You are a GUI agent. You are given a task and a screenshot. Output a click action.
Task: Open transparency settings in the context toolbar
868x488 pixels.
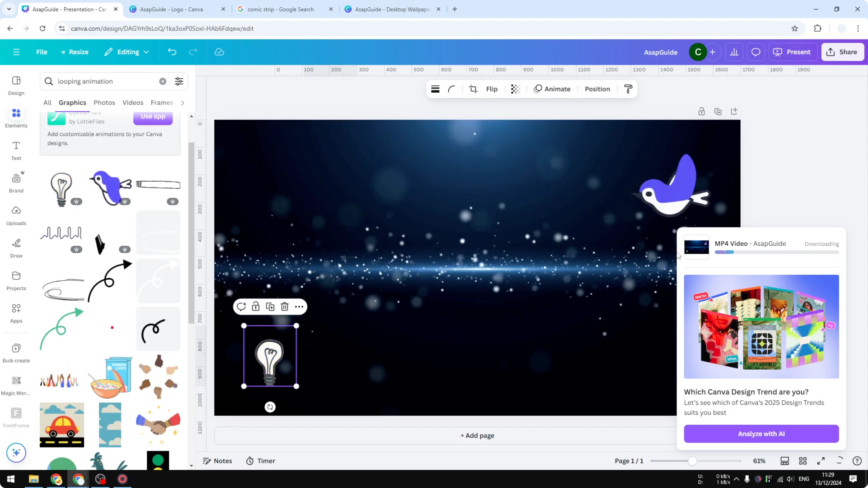tap(515, 89)
